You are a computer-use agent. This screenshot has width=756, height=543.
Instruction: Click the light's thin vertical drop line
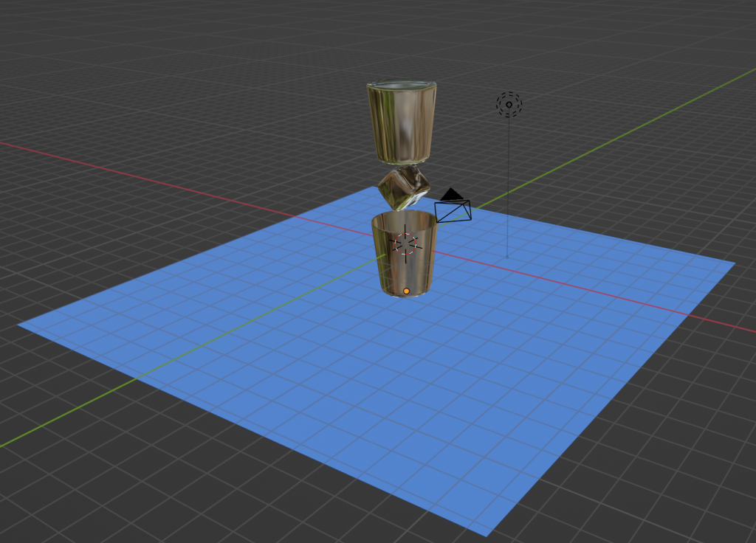(508, 184)
